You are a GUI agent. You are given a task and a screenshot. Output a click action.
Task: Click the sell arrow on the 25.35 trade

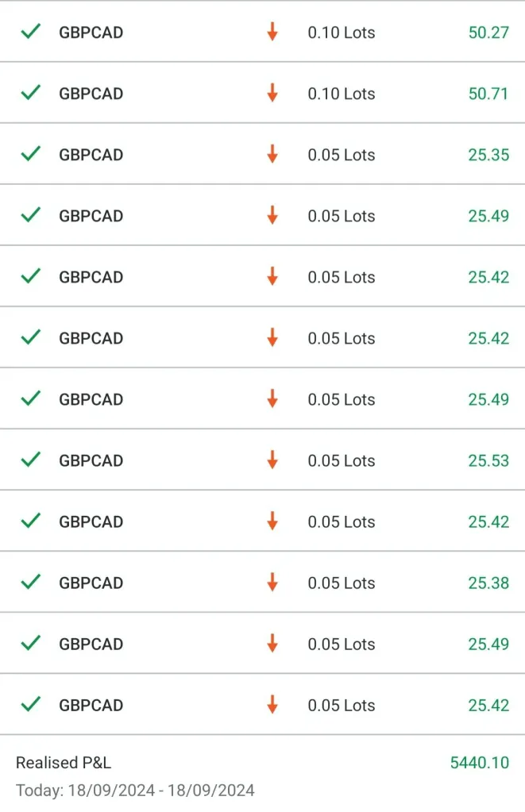tap(272, 154)
